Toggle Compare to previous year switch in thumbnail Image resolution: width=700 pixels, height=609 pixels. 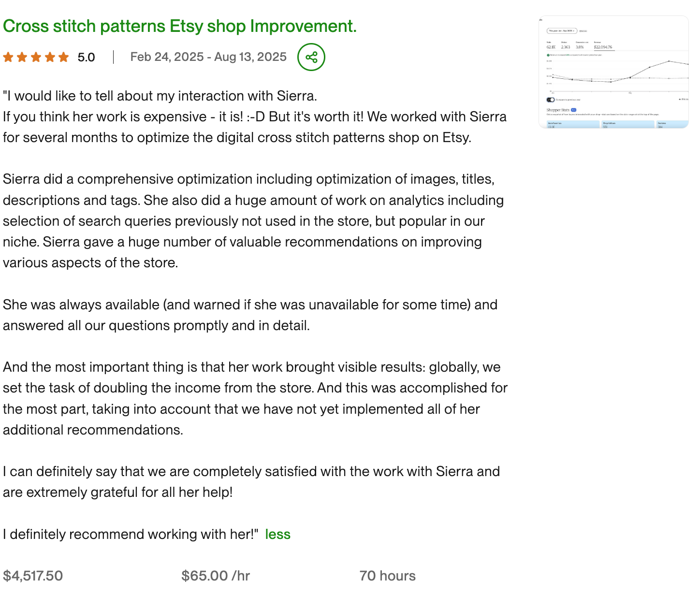click(x=550, y=100)
